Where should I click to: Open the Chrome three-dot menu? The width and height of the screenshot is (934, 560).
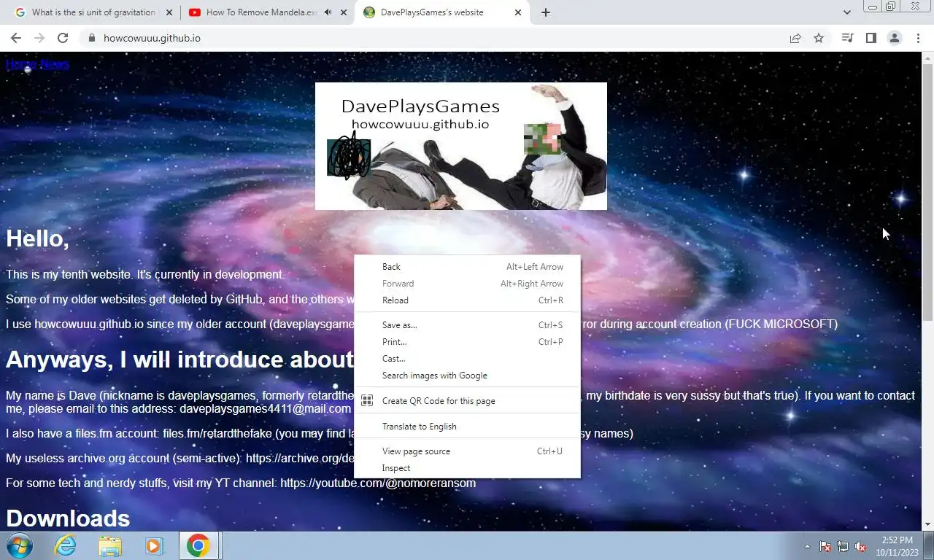pos(918,38)
